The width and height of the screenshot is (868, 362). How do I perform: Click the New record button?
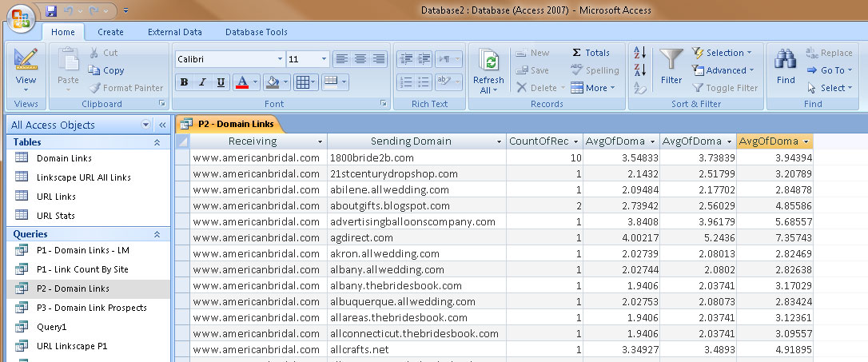(x=532, y=53)
